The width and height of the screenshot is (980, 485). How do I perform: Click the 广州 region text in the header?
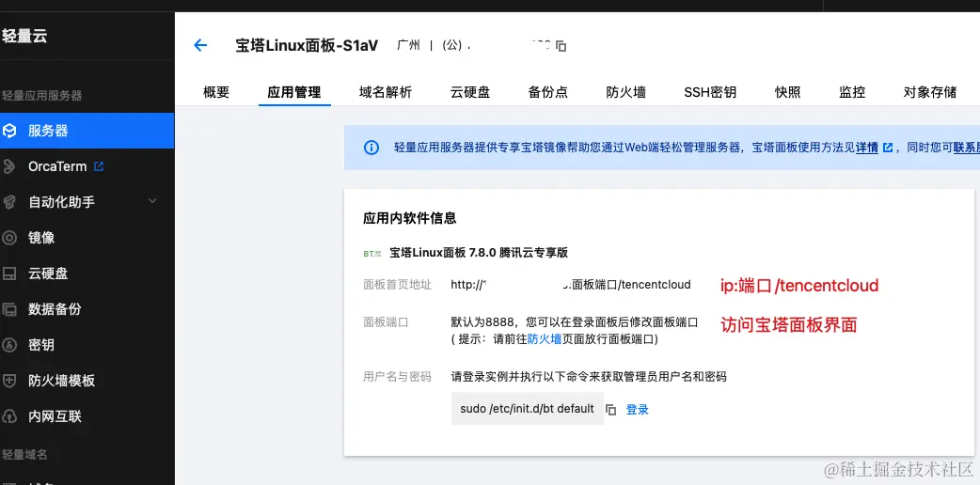click(x=408, y=46)
